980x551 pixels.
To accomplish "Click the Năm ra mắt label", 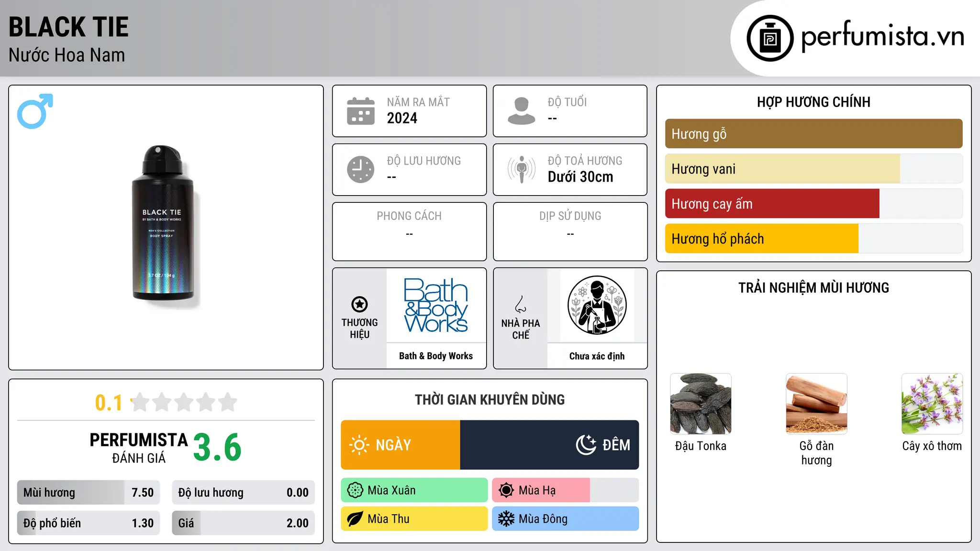I will (418, 102).
